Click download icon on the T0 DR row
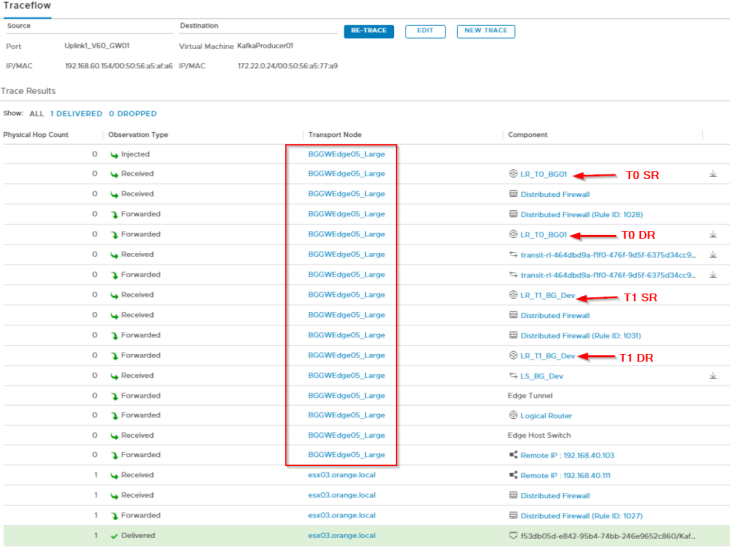The width and height of the screenshot is (730, 549). click(x=714, y=235)
